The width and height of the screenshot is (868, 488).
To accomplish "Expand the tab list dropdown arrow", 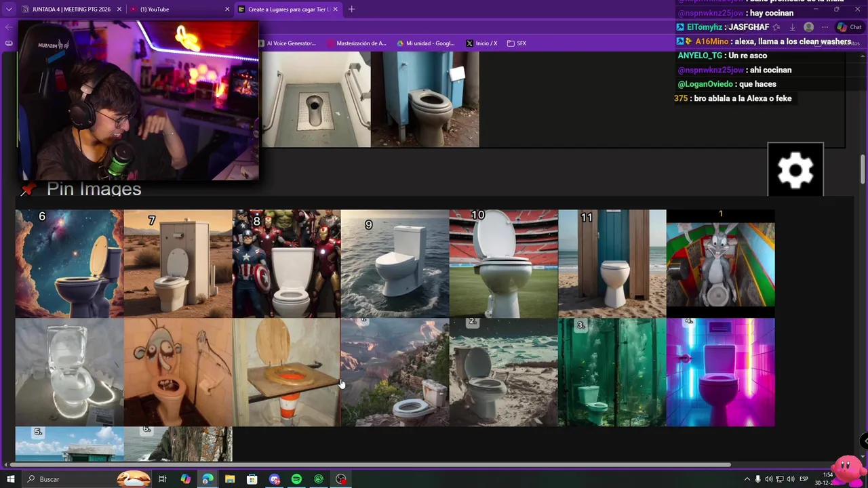I will pyautogui.click(x=9, y=9).
